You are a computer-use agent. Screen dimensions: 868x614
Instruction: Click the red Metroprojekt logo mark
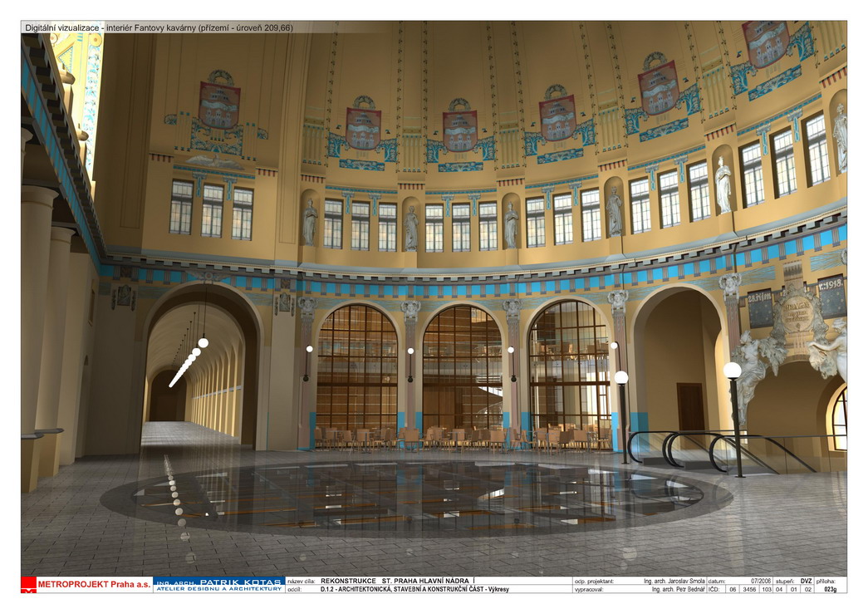[28, 585]
